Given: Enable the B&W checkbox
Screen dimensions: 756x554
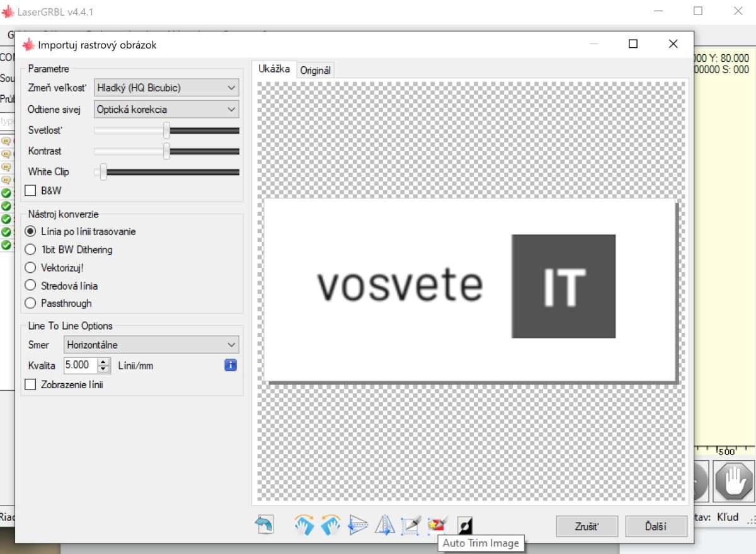Looking at the screenshot, I should coord(30,190).
